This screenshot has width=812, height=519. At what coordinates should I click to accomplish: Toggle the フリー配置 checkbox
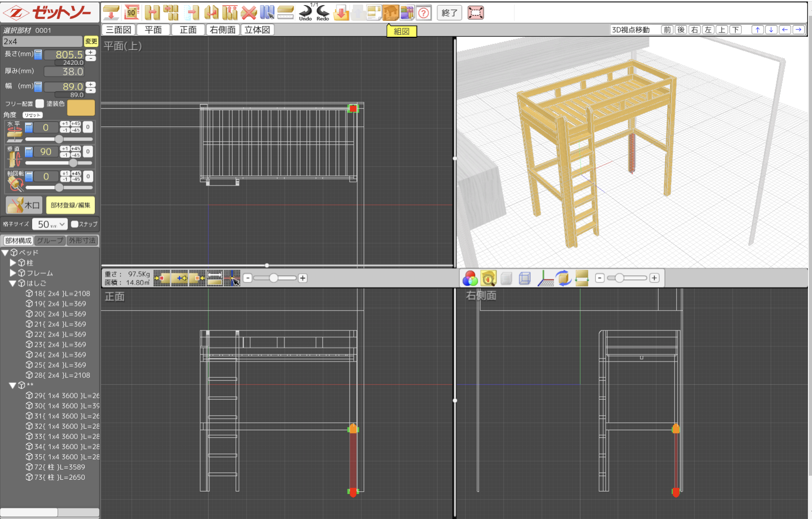40,103
